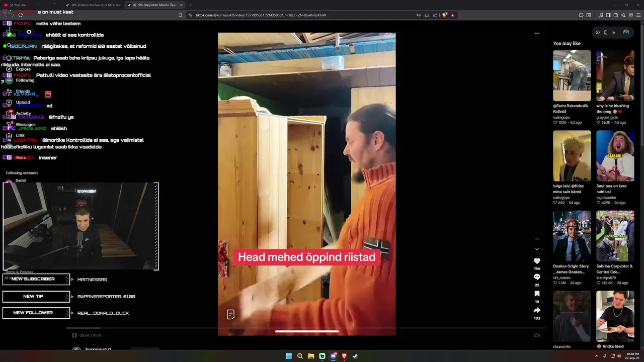Viewport: 644px width, 362px height.
Task: Open 'Andke ideid' video thumbnail
Action: pos(615,316)
